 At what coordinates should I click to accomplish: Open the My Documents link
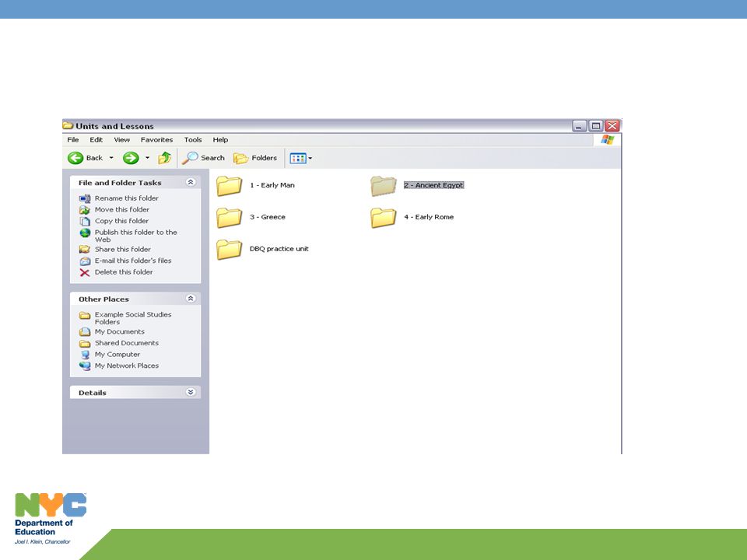click(120, 331)
